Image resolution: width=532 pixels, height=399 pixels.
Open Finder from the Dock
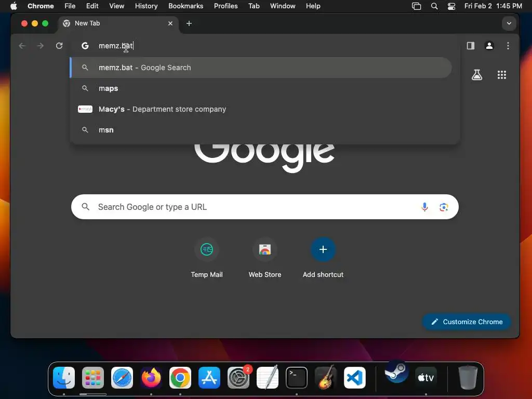pos(64,377)
